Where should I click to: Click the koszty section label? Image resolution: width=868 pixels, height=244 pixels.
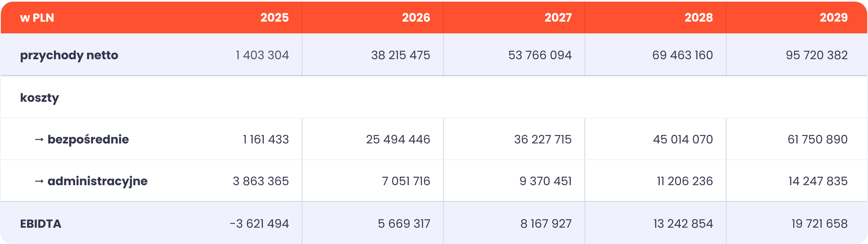click(x=40, y=98)
